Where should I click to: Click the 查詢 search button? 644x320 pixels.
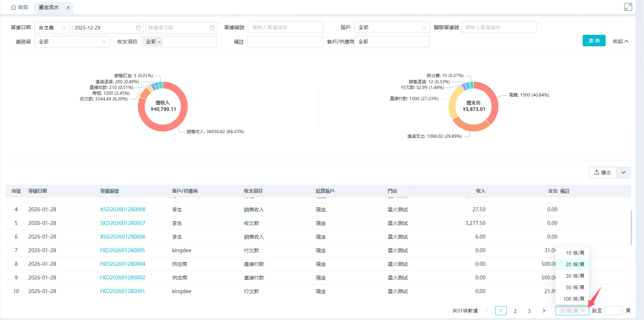pyautogui.click(x=594, y=41)
